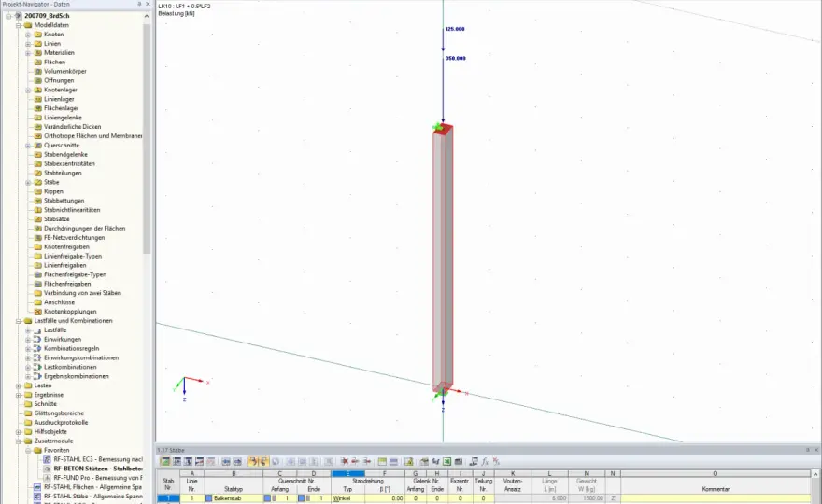Click the first table toolbar icon under 1.17 Stäbe
822x504 pixels.
coord(165,462)
